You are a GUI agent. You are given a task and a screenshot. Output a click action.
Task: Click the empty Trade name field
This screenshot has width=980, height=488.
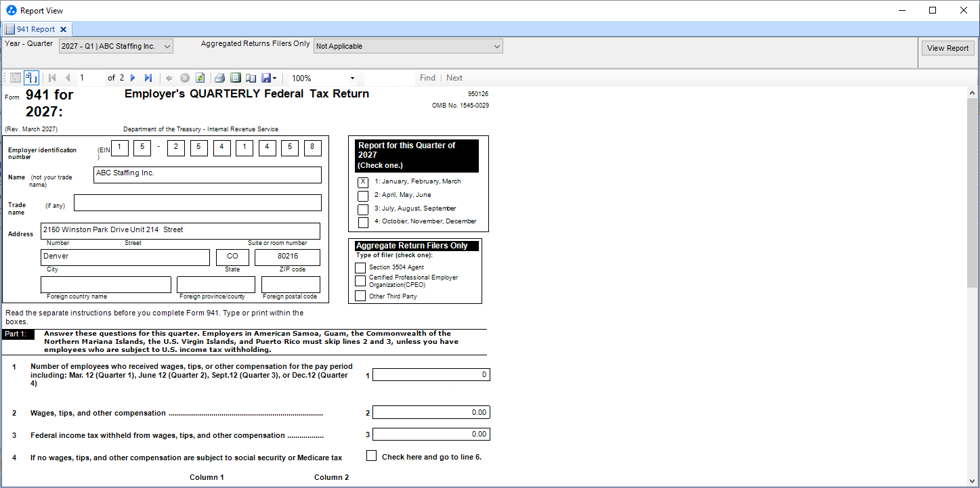point(198,203)
